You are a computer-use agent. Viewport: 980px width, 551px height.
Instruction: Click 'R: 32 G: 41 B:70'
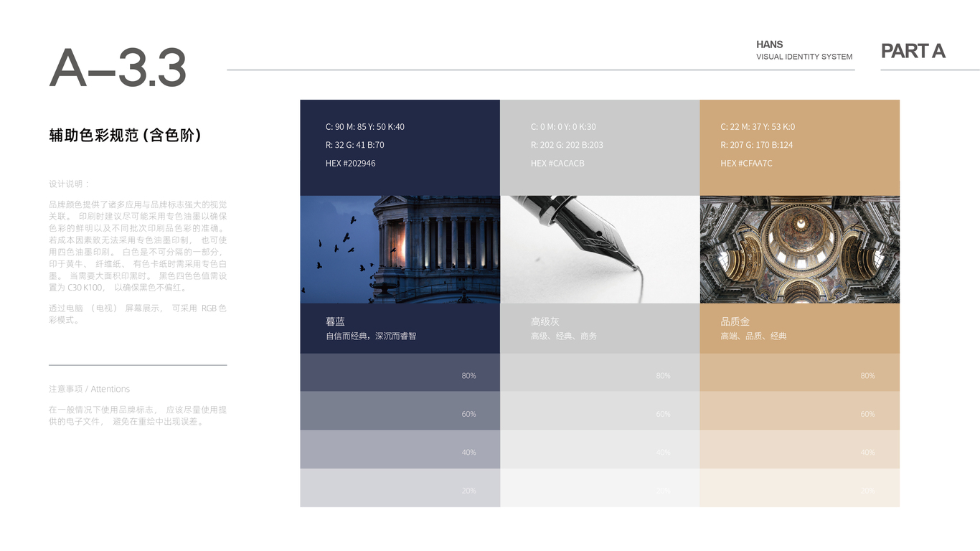click(354, 145)
